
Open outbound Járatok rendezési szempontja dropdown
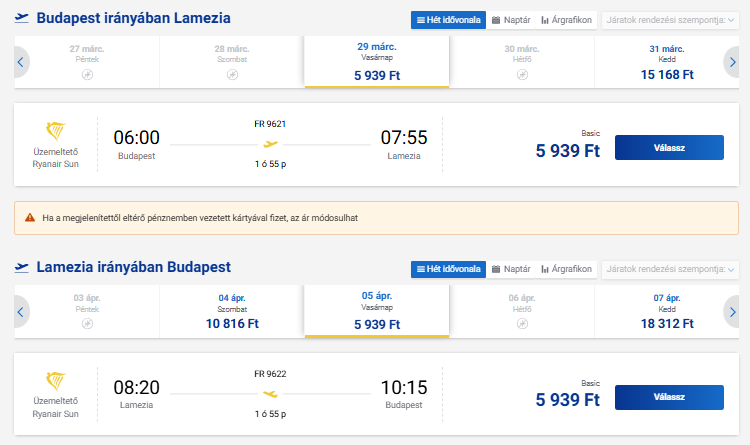click(x=669, y=19)
